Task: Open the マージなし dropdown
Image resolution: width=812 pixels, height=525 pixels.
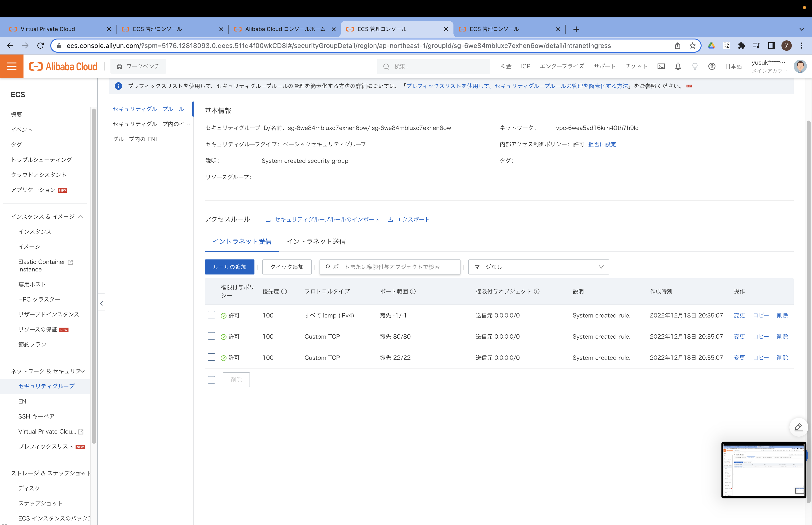Action: (x=538, y=267)
